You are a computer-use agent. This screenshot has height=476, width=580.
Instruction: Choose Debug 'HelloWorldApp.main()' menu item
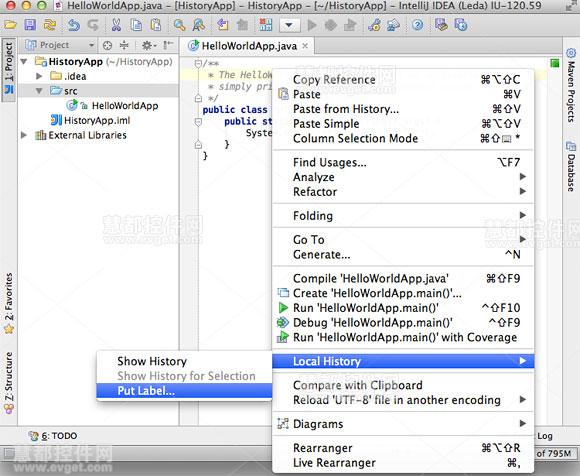pos(403,323)
